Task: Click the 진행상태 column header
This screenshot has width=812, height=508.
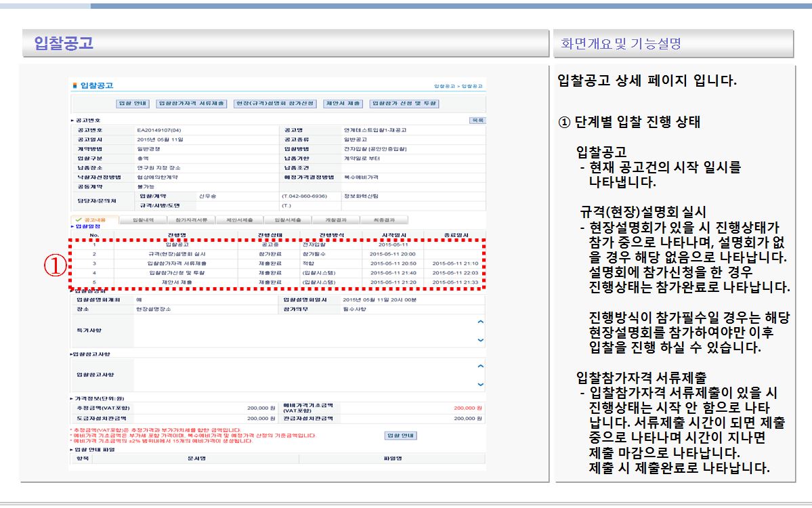Action: click(270, 235)
